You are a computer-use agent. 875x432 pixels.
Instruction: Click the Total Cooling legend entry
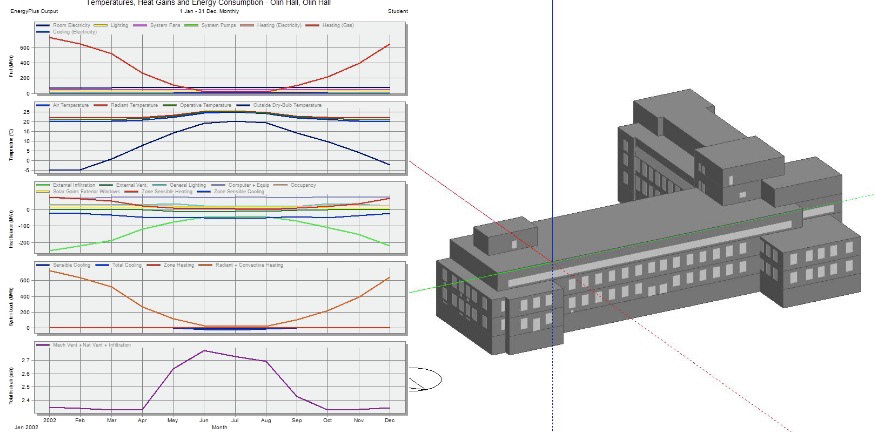tap(119, 265)
